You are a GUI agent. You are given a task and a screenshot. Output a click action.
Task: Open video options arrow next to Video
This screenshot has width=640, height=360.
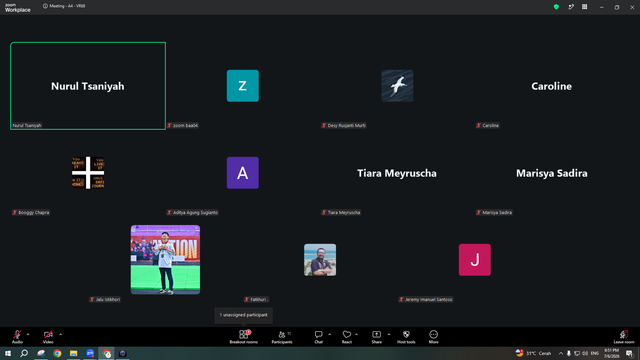60,334
